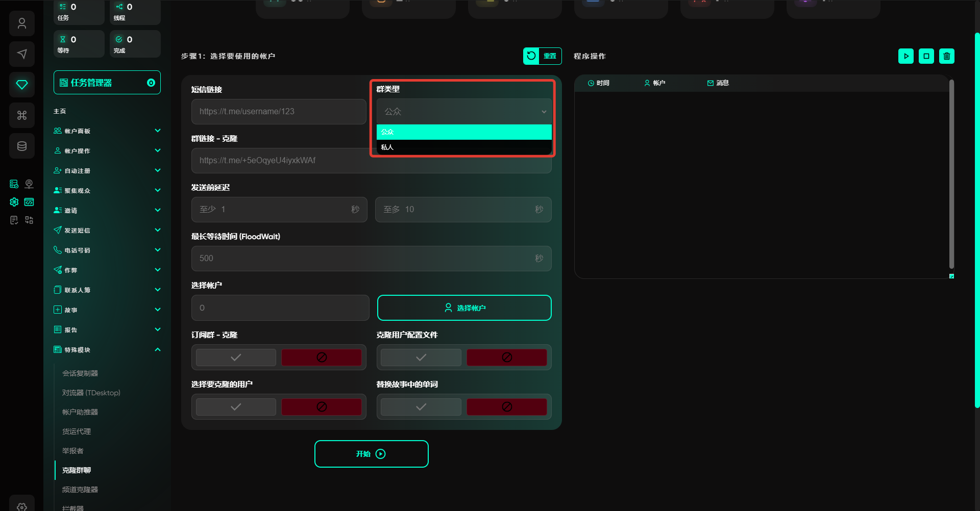Click the 选择帐户 button
The width and height of the screenshot is (980, 511).
[464, 308]
